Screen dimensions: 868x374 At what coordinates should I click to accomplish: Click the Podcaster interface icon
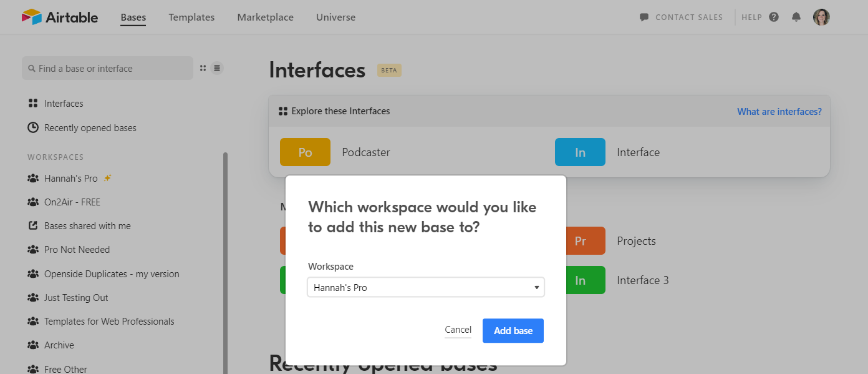click(x=305, y=152)
